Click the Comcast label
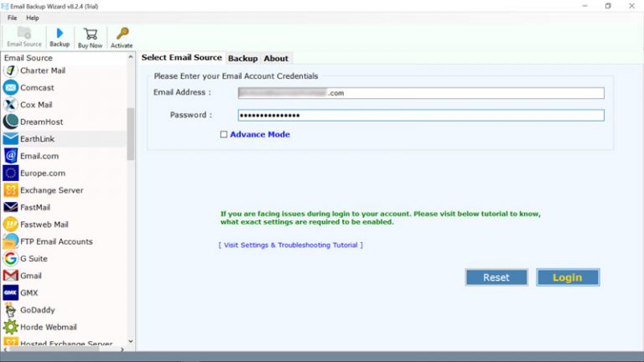The image size is (644, 362). click(37, 87)
